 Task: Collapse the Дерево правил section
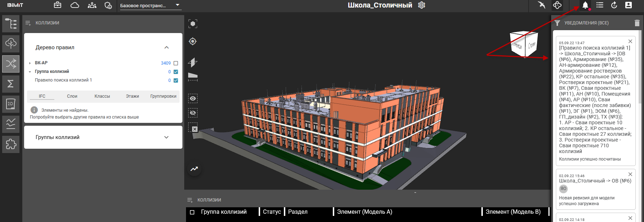[166, 47]
